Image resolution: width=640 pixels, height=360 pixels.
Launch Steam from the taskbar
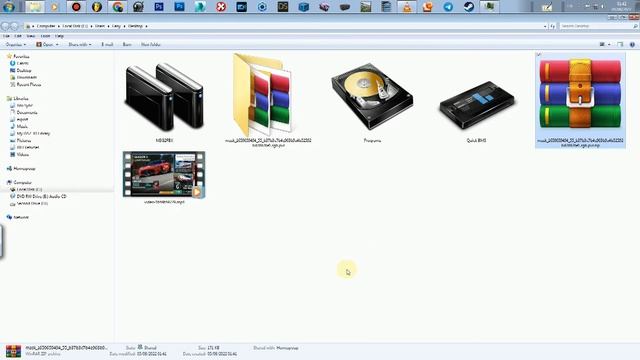[x=469, y=7]
